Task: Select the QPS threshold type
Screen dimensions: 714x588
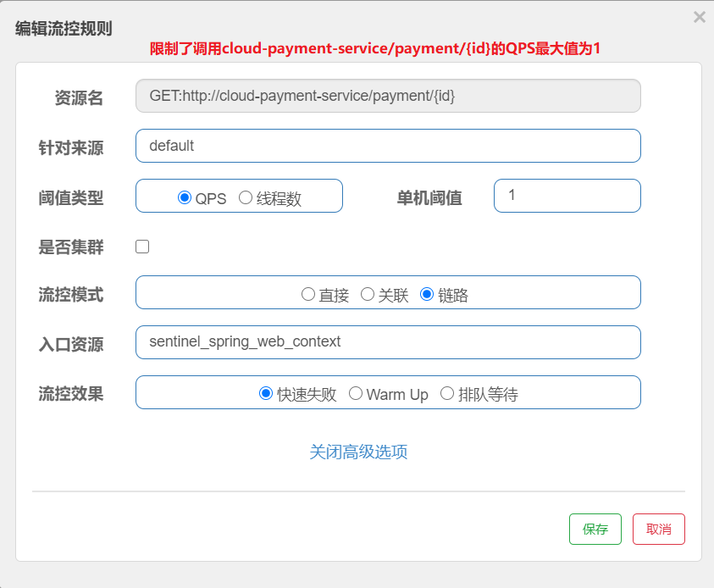Action: tap(185, 197)
